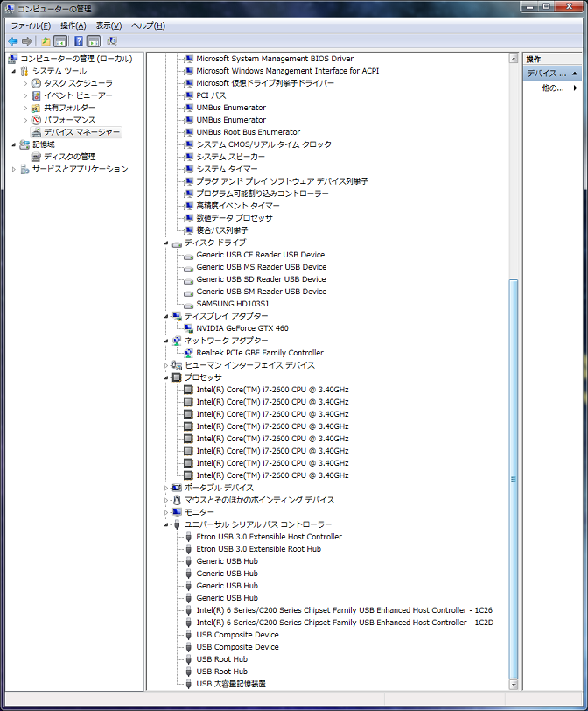Click the Back arrow toolbar icon
This screenshot has width=588, height=711.
[12, 41]
